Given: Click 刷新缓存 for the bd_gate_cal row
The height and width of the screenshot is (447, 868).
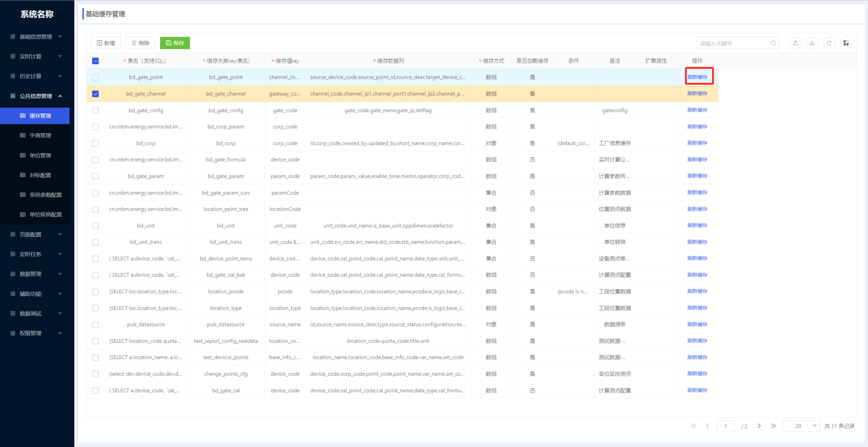Looking at the screenshot, I should coord(697,390).
